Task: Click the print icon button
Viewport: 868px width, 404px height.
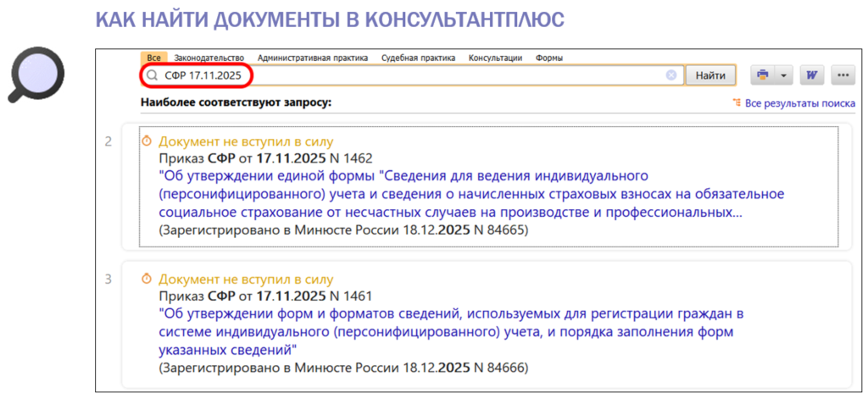Action: click(764, 75)
